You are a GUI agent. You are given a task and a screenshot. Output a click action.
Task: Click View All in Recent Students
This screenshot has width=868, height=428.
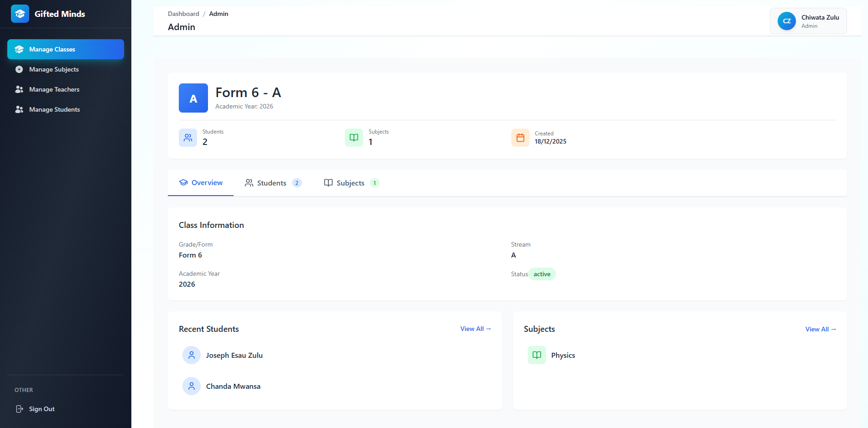click(x=475, y=329)
